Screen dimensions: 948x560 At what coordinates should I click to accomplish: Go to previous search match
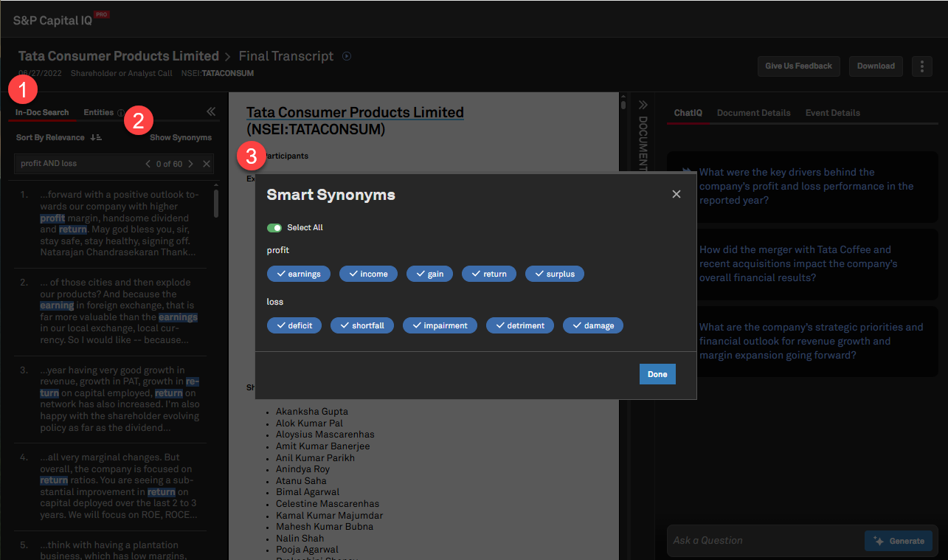(148, 164)
